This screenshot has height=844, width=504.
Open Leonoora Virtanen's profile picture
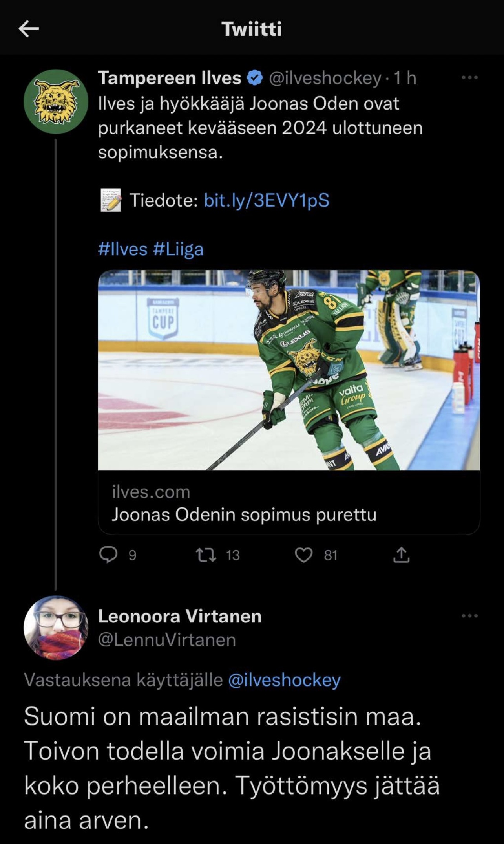coord(56,627)
